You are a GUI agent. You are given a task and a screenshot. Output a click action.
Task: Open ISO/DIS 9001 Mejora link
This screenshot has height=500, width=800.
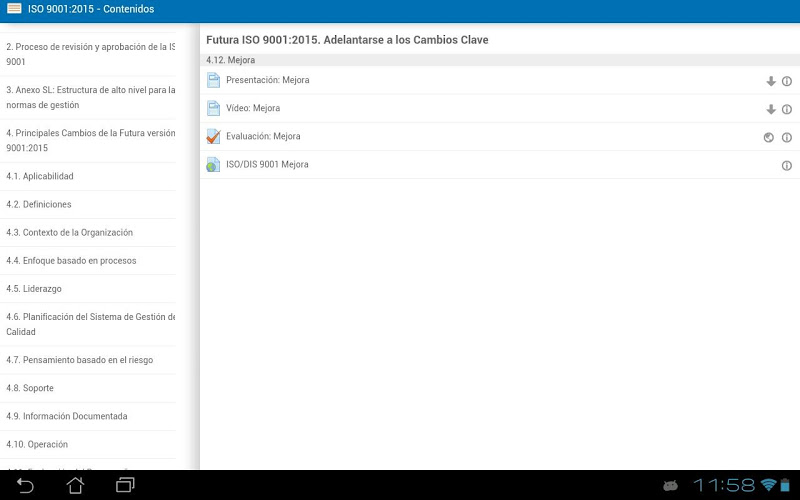(499, 164)
